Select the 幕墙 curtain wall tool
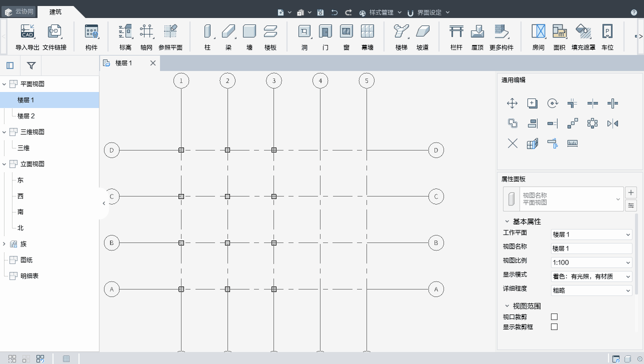Viewport: 644px width, 364px height. pyautogui.click(x=367, y=36)
